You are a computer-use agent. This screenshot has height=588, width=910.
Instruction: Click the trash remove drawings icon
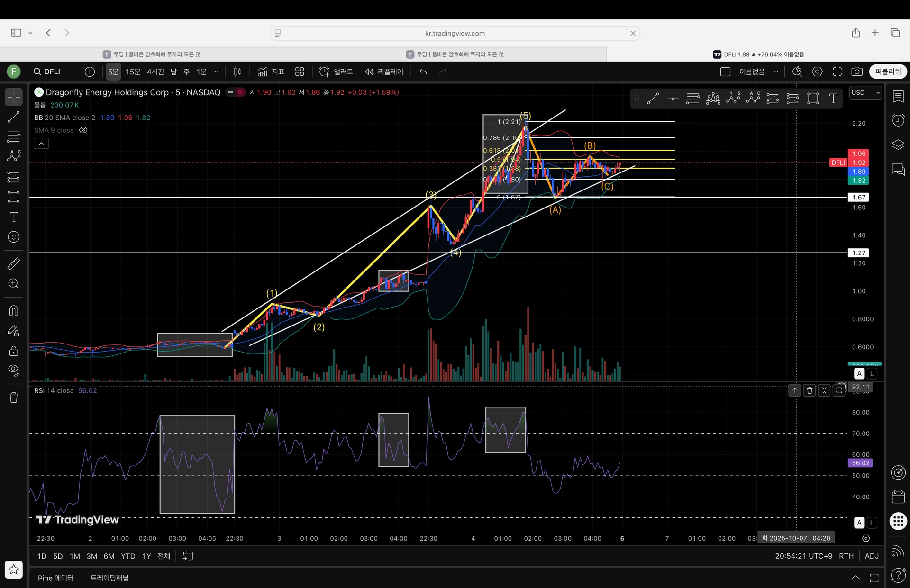[14, 398]
